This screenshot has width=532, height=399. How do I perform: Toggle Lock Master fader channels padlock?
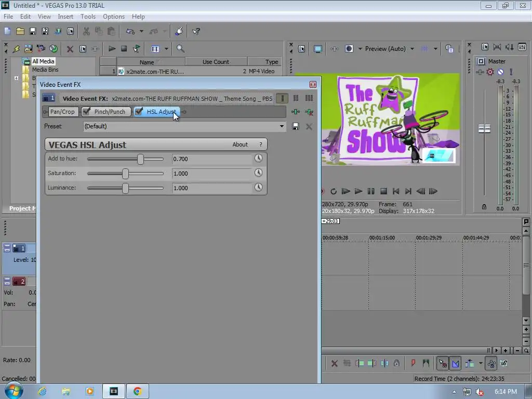pyautogui.click(x=484, y=207)
